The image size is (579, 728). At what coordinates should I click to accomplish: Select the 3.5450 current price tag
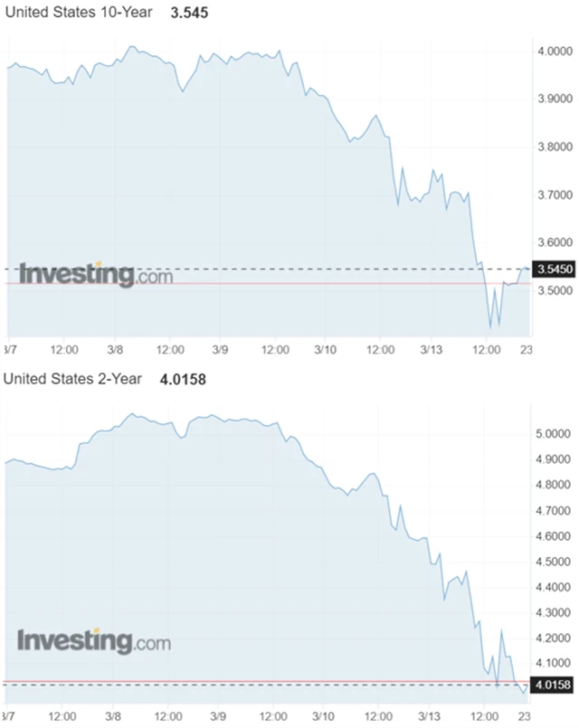(x=554, y=269)
